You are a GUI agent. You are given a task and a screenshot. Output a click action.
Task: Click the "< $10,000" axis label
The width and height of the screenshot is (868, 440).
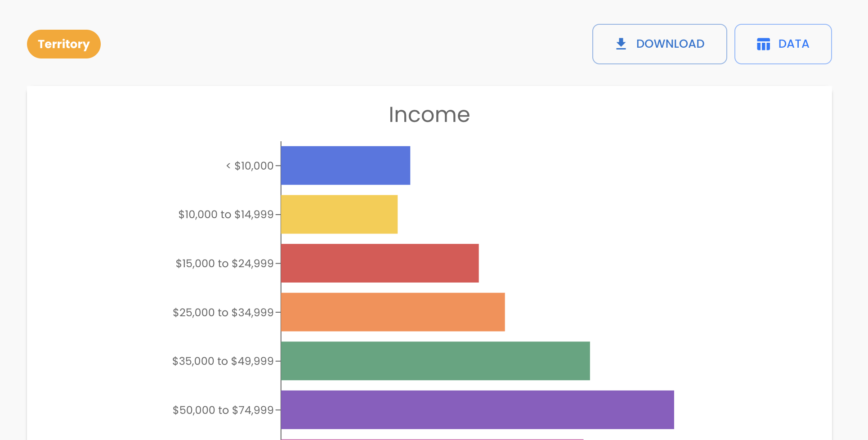click(x=250, y=166)
